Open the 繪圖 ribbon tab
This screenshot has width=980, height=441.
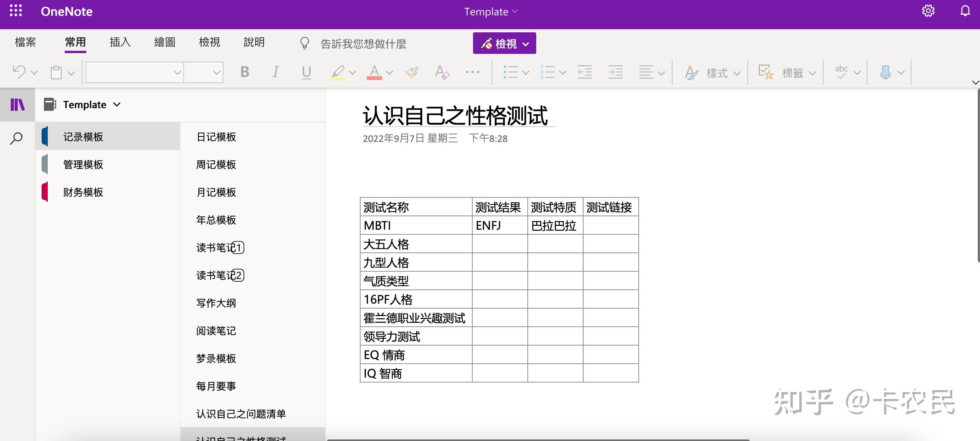[x=164, y=42]
